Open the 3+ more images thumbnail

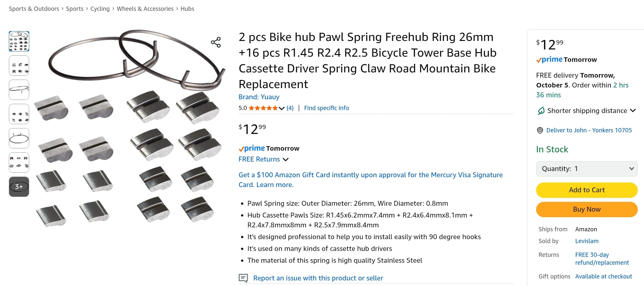tap(19, 187)
